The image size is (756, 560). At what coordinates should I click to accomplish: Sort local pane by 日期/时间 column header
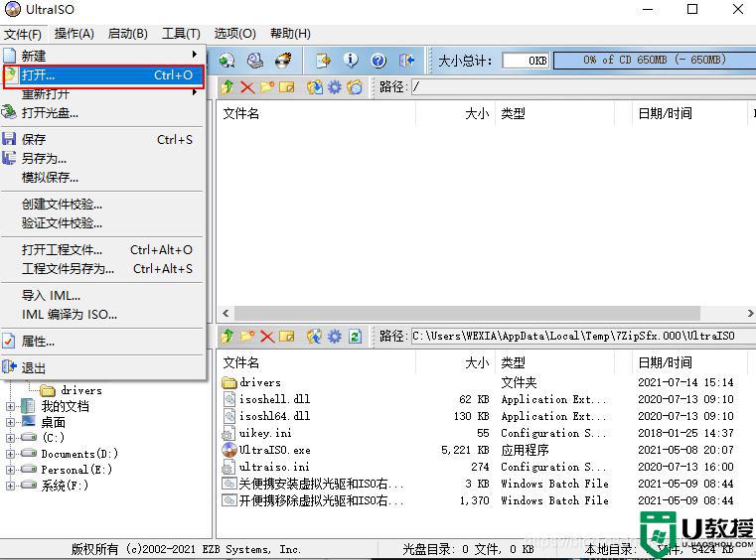pos(689,362)
